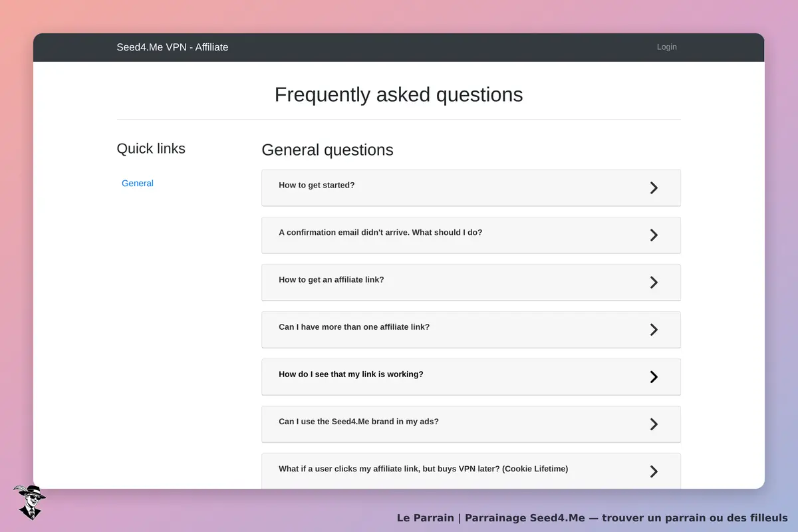Click the "Frequently asked questions" page title
The width and height of the screenshot is (798, 532).
pyautogui.click(x=399, y=94)
